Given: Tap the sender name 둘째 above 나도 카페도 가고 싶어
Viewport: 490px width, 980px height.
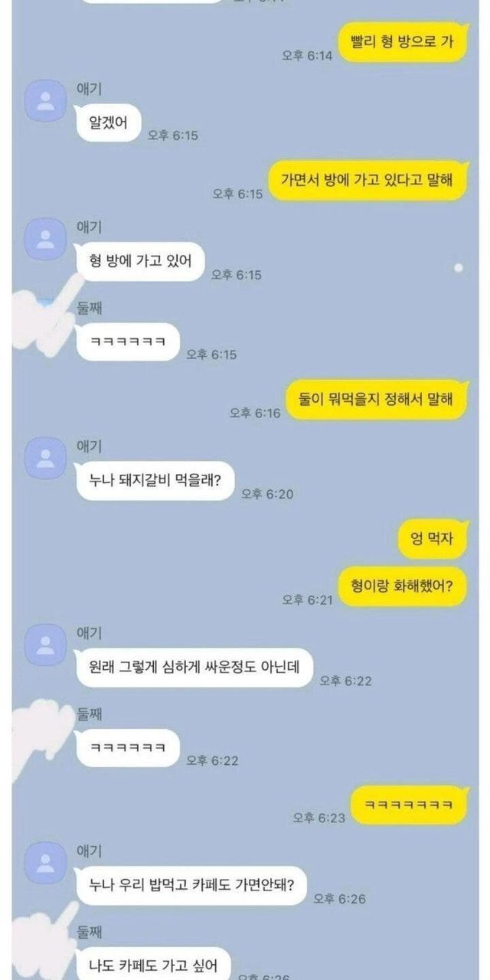Looking at the screenshot, I should 90,932.
